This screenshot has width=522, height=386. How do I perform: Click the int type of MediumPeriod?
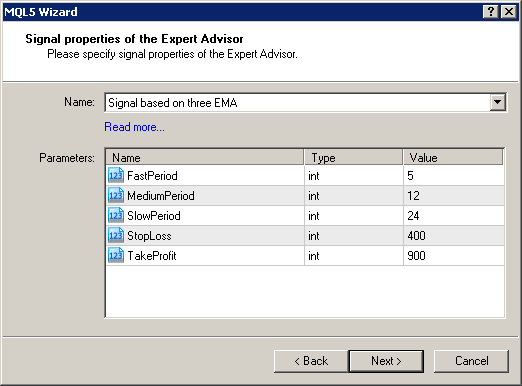[314, 196]
